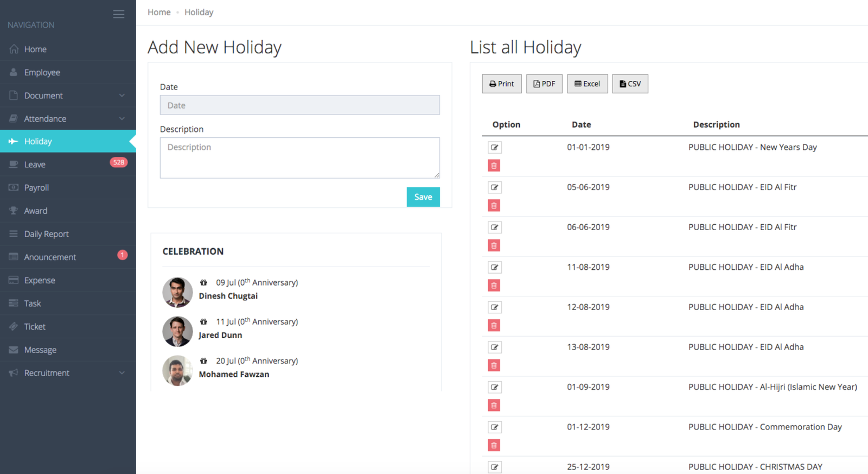The width and height of the screenshot is (868, 474).
Task: Click the edit icon for CHRISTMAS DAY
Action: coord(494,467)
